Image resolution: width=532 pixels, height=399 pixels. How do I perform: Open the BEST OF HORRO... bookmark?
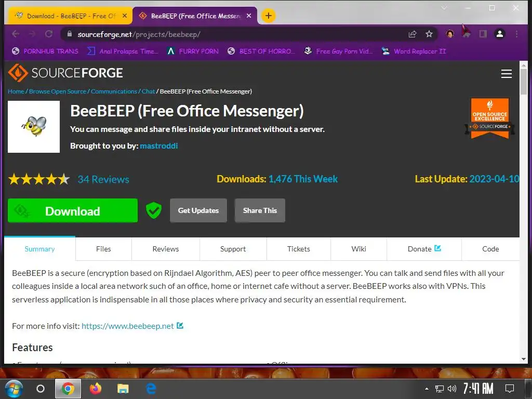coord(261,51)
